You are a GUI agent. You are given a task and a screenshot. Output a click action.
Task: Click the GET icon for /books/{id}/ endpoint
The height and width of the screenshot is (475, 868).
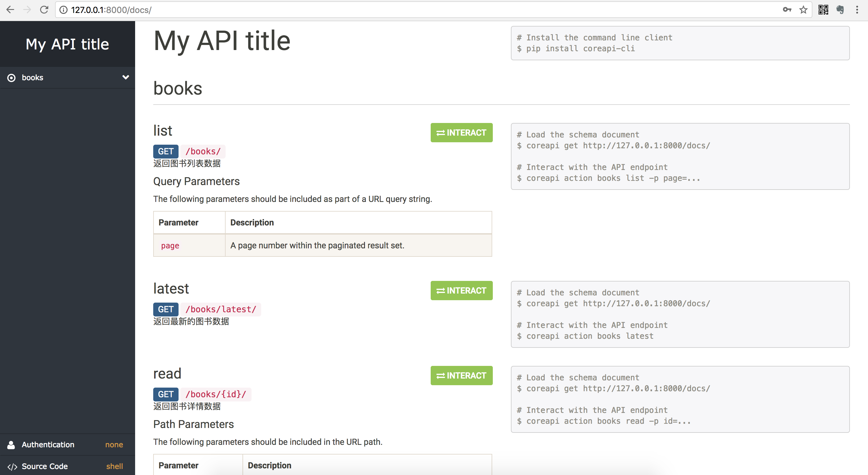(x=166, y=394)
